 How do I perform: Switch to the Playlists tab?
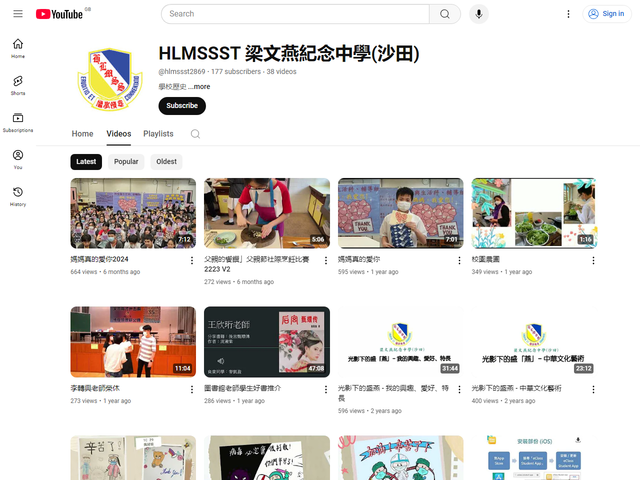[158, 134]
